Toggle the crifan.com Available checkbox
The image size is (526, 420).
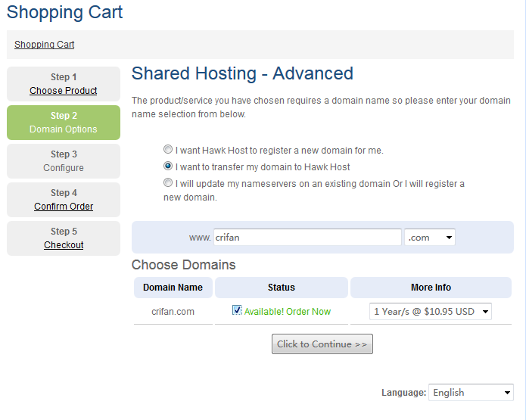tap(237, 310)
